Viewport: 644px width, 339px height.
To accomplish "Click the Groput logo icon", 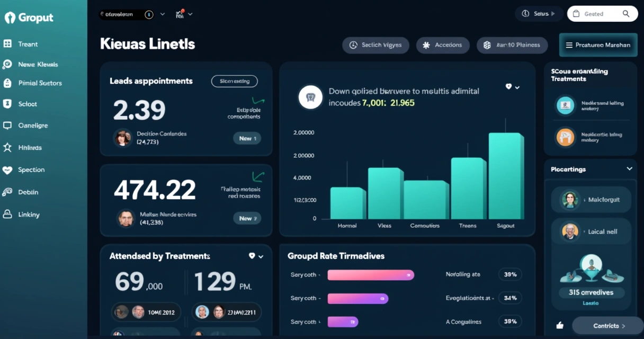I will click(x=10, y=17).
